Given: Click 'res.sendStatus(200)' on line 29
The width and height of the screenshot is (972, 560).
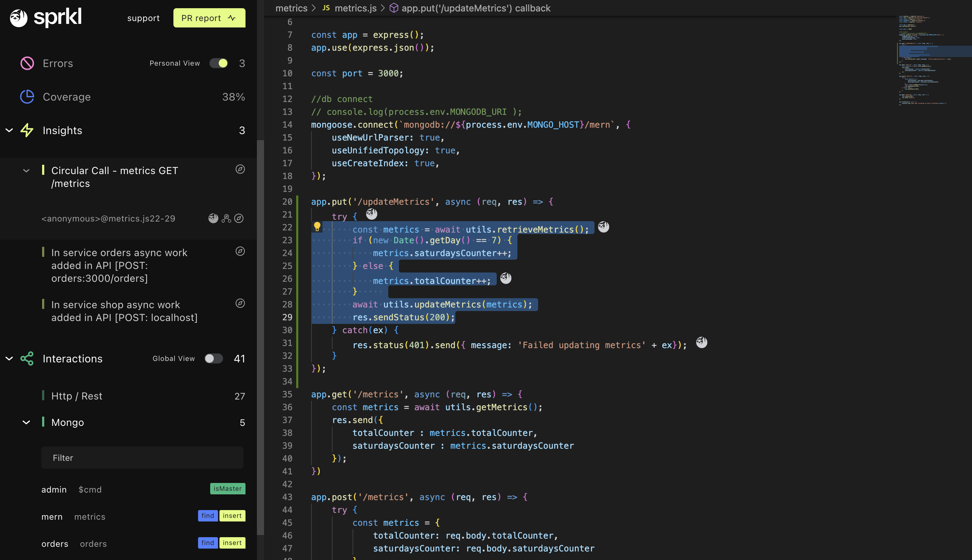Looking at the screenshot, I should 401,317.
